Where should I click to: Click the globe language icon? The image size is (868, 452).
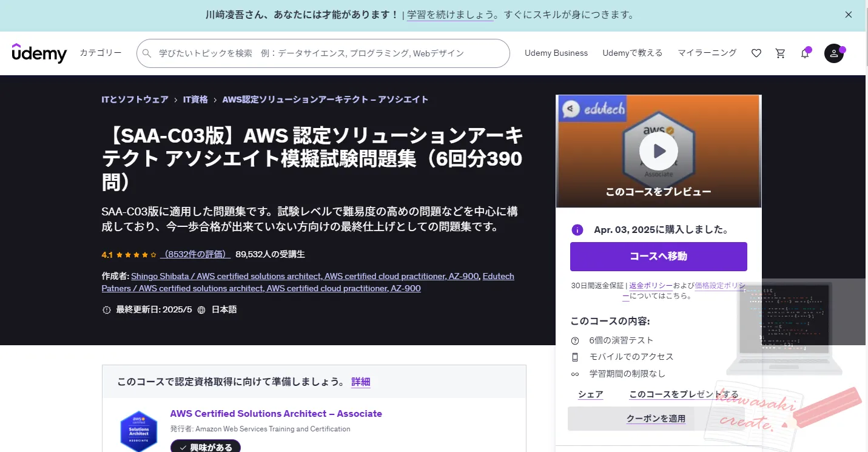click(201, 310)
